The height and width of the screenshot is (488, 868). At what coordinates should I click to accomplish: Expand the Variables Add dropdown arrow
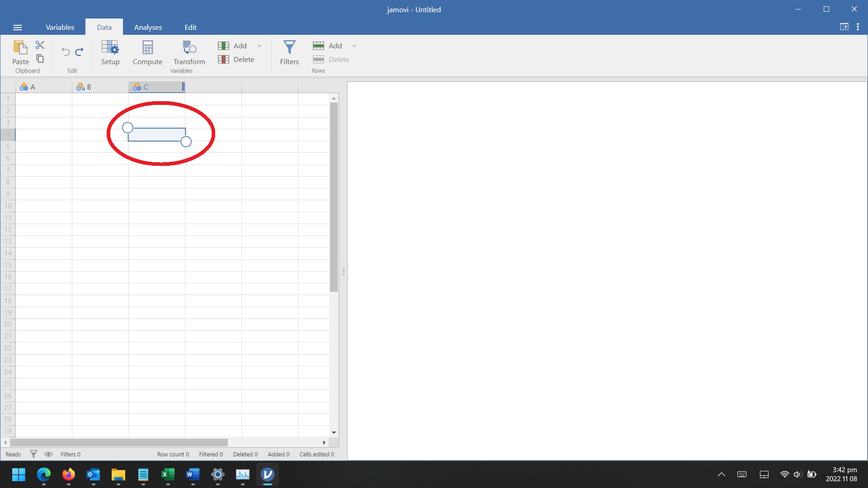[x=259, y=46]
